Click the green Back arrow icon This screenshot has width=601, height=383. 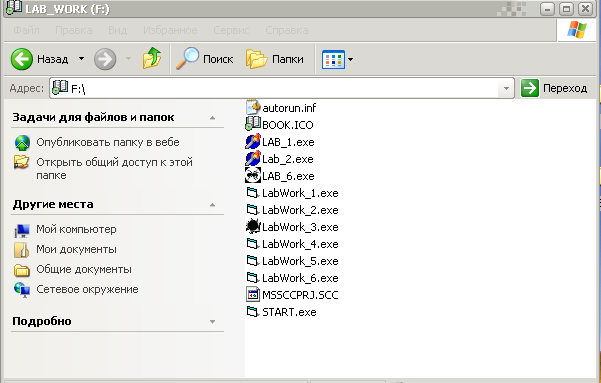pos(21,59)
